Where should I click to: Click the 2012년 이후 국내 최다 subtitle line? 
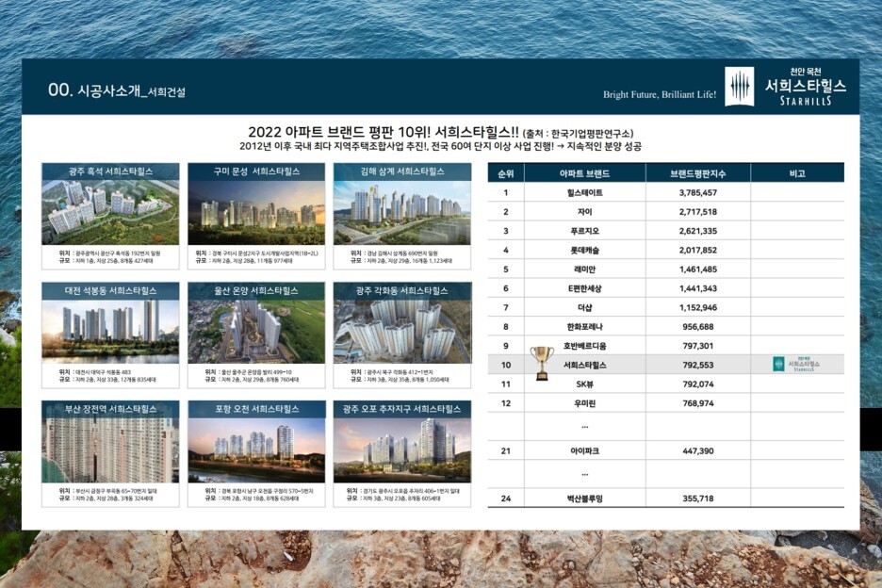point(440,147)
